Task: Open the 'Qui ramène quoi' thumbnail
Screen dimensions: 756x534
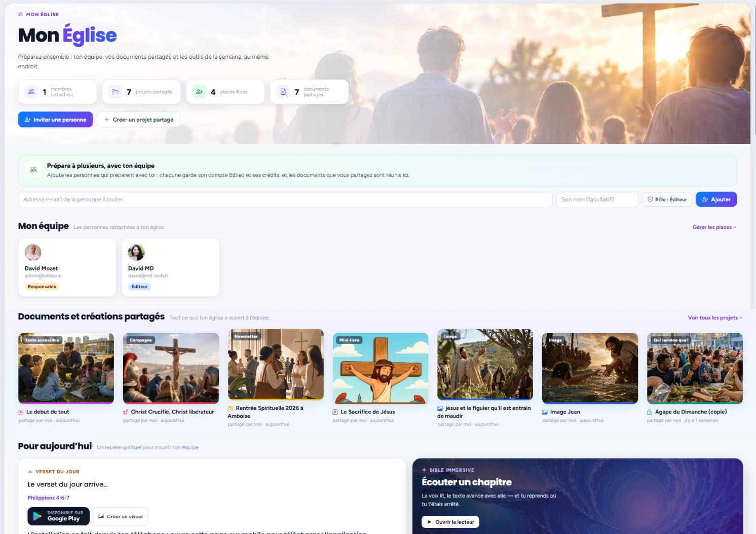Action: [695, 368]
